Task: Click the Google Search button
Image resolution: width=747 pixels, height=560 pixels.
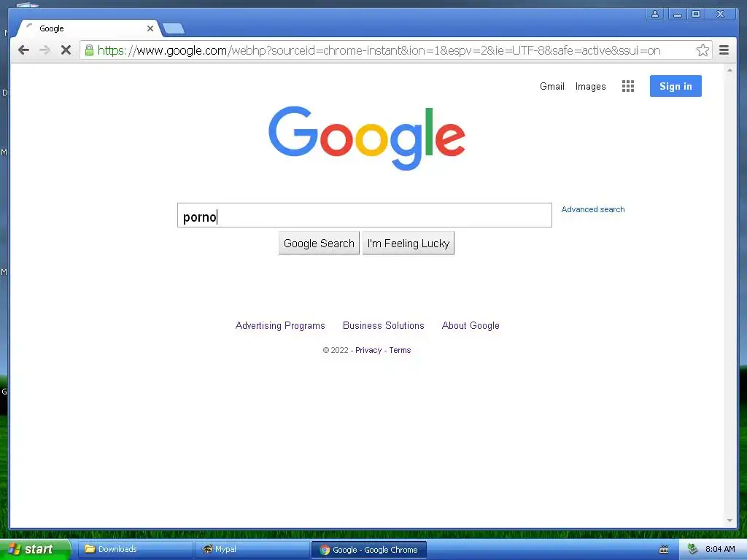Action: (x=319, y=244)
